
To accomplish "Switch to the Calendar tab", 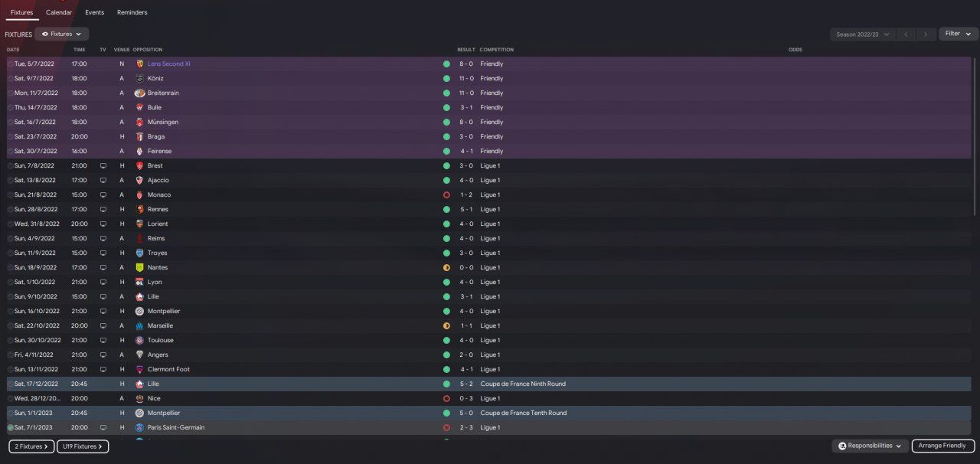I will tap(59, 12).
